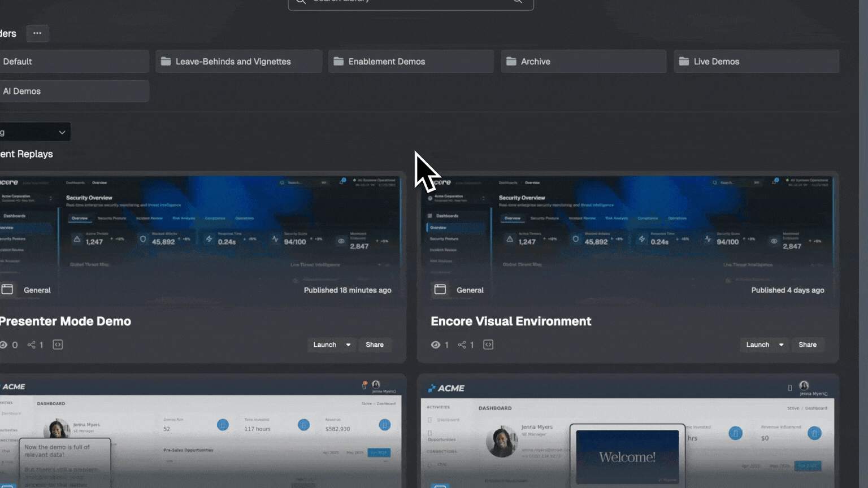Open the Archive folder
Image resolution: width=868 pixels, height=488 pixels.
point(583,62)
